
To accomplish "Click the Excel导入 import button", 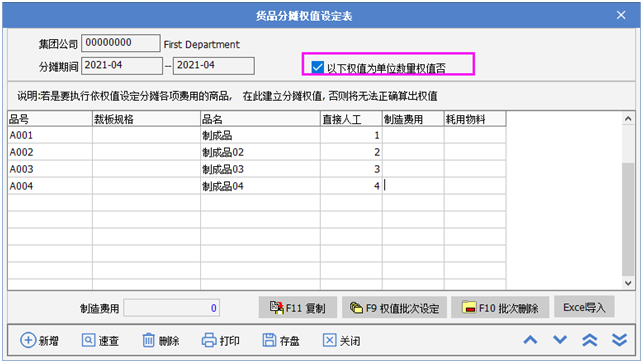I will (584, 307).
